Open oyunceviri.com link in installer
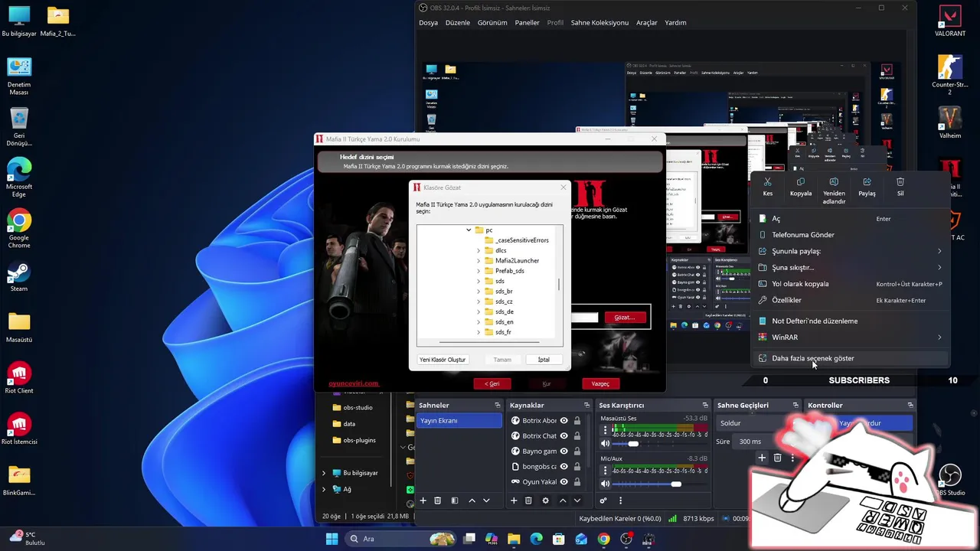The width and height of the screenshot is (980, 551). (x=354, y=383)
